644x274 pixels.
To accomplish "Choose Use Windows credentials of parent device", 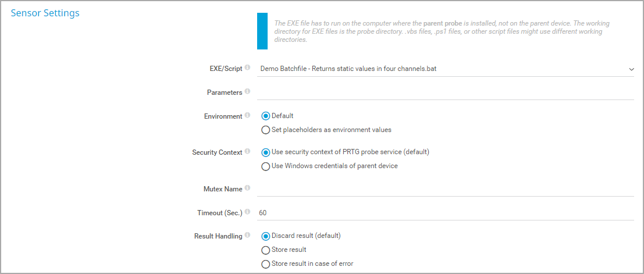I will click(x=266, y=166).
